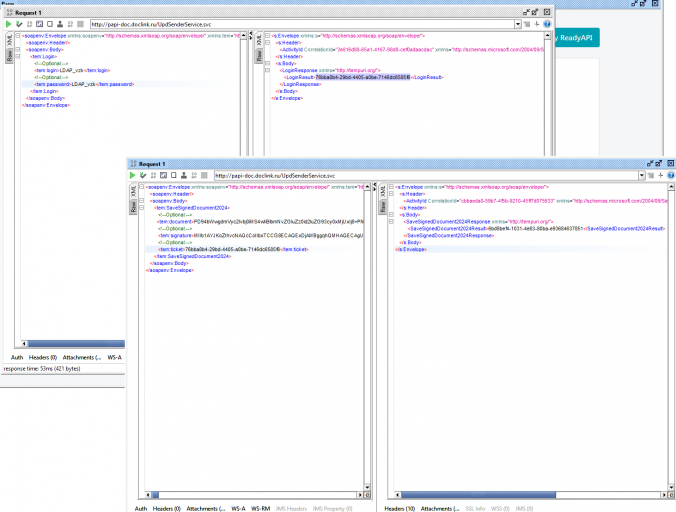The width and height of the screenshot is (676, 512).
Task: Collapse soapenv:Envelope in SaveSignedDocument2024 request editor
Action: coord(141,187)
